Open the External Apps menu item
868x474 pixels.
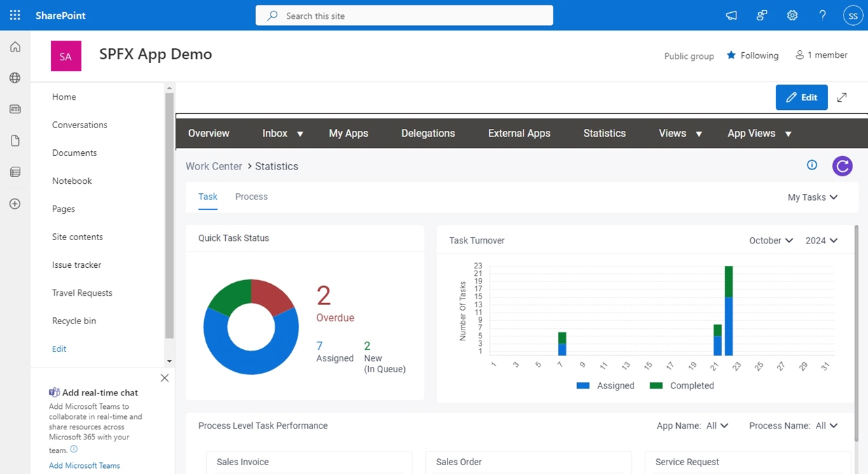[519, 134]
